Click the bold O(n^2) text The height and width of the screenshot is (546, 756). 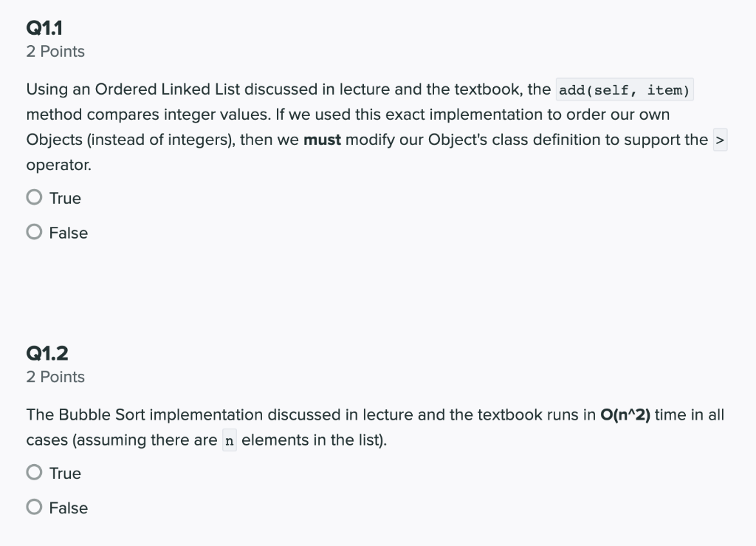click(x=627, y=414)
